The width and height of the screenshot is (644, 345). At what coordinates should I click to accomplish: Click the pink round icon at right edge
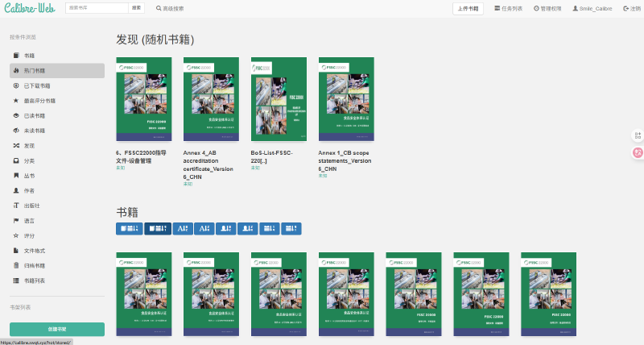638,153
